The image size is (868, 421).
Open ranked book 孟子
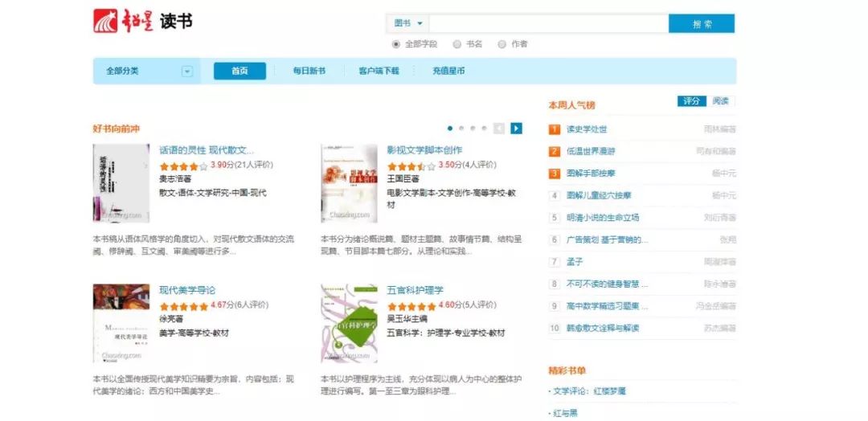coord(575,262)
